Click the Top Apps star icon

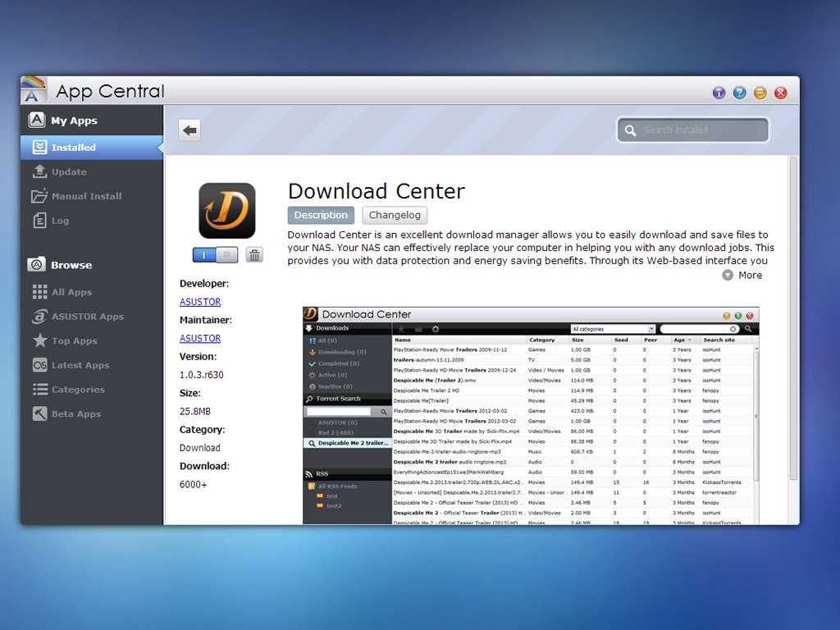point(39,340)
